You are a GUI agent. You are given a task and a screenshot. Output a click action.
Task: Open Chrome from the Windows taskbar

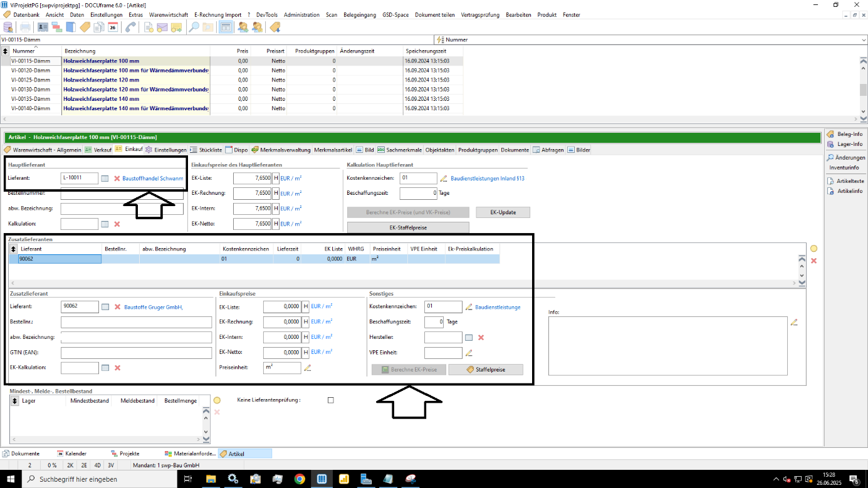(300, 479)
